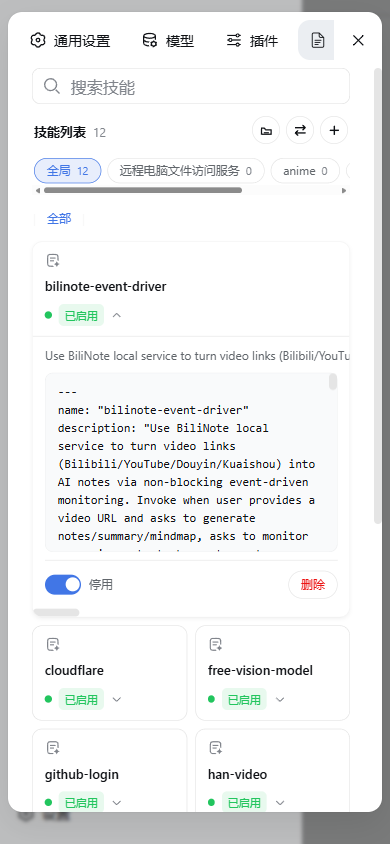Click the horizontal category scrollbar thumb
This screenshot has width=390, height=844.
pyautogui.click(x=143, y=190)
